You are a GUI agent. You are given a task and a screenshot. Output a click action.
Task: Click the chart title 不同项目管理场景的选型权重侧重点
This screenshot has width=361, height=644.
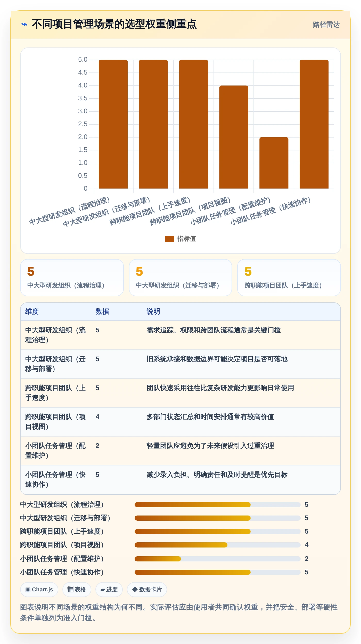(114, 24)
